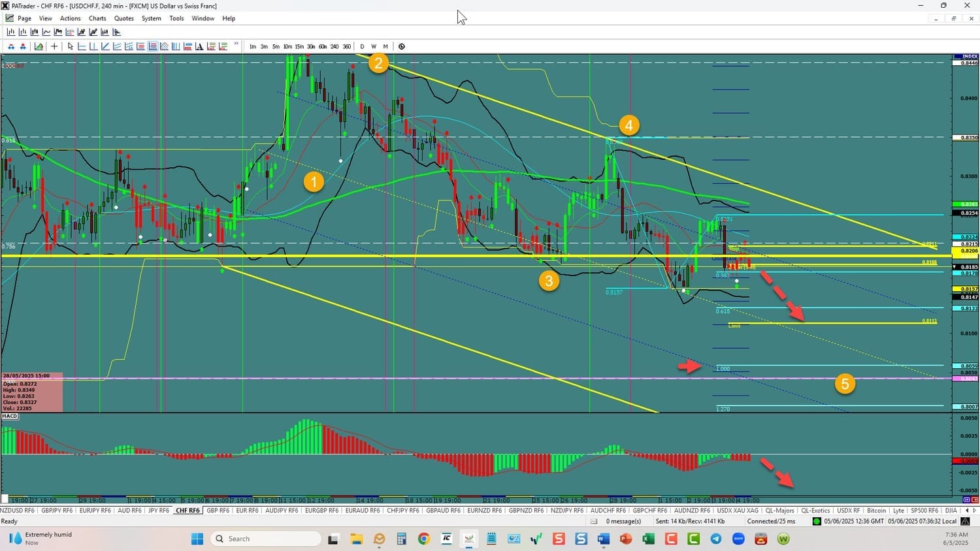
Task: Switch to the EURGBP RF6 tab
Action: coord(321,511)
